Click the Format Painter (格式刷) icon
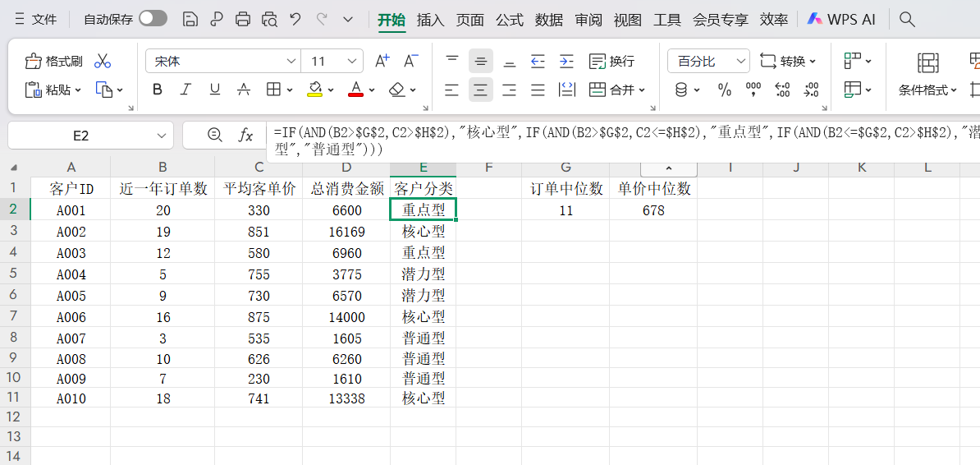 click(54, 61)
